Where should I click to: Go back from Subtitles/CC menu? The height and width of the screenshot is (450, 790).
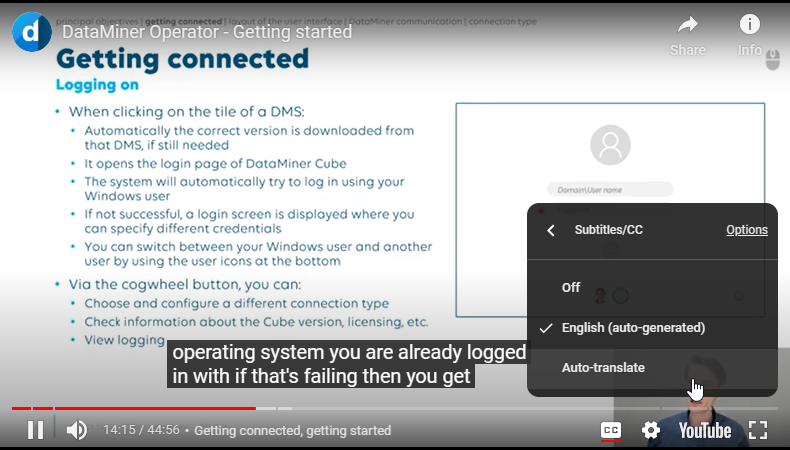pyautogui.click(x=551, y=230)
